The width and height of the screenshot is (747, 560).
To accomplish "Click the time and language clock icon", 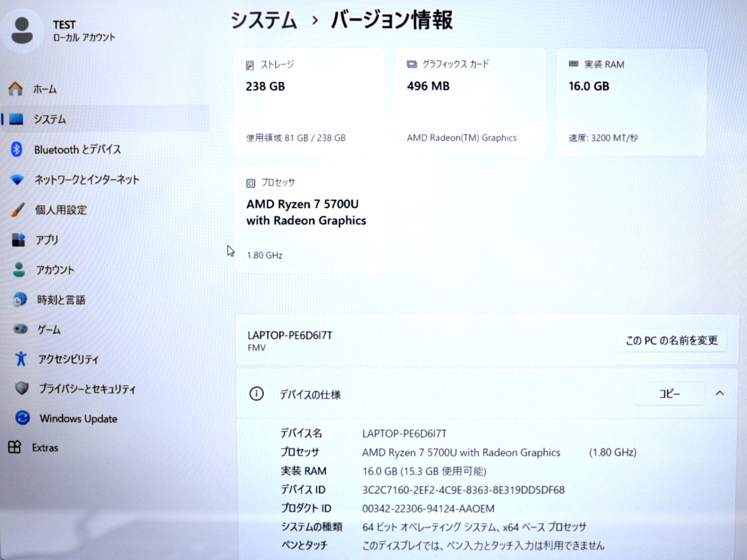I will [x=20, y=300].
